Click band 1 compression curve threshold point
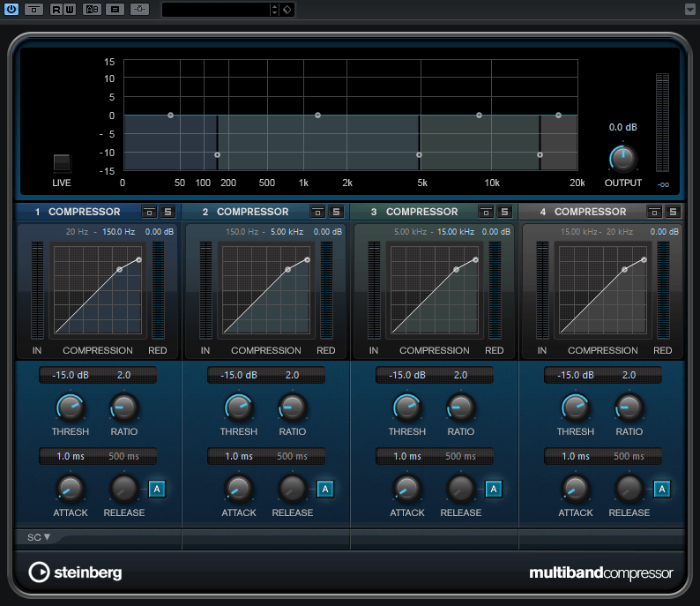Image resolution: width=700 pixels, height=606 pixels. click(x=119, y=269)
